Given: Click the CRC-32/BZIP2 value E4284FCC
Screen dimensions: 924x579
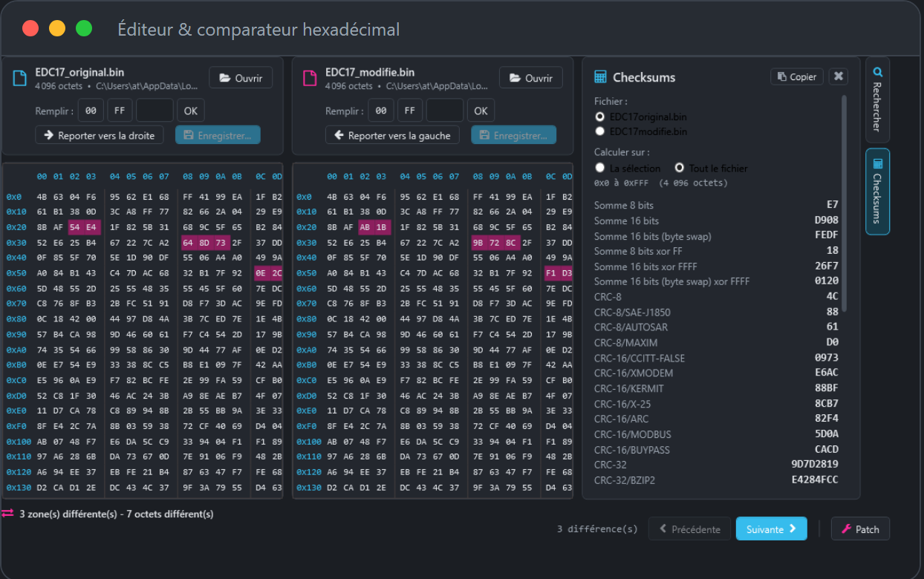Looking at the screenshot, I should point(815,480).
